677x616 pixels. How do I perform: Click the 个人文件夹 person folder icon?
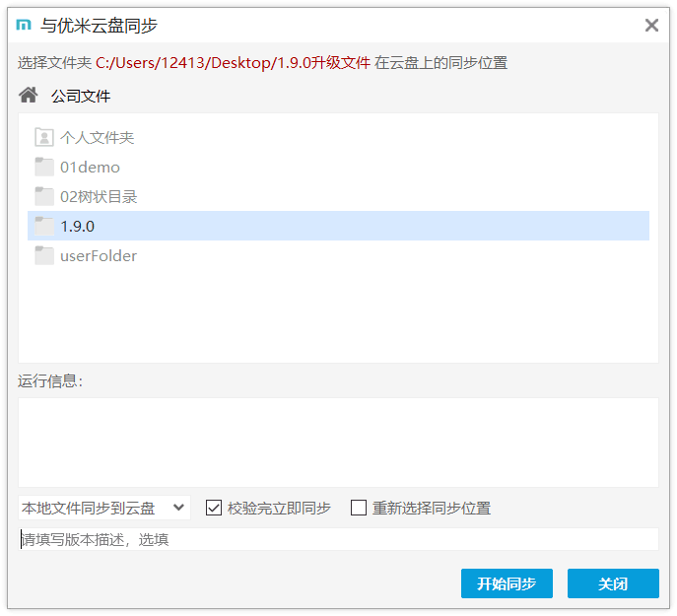click(44, 138)
